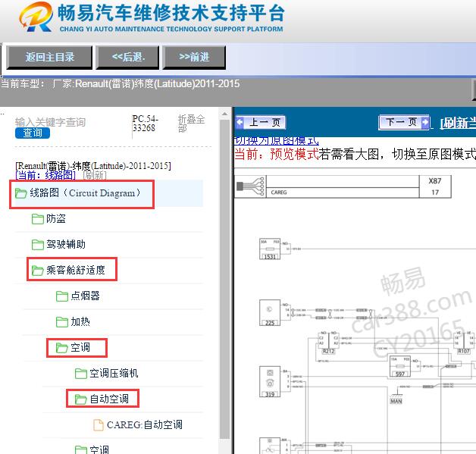Click component 597 in the circuit diagram
This screenshot has height=454, width=476.
point(400,367)
